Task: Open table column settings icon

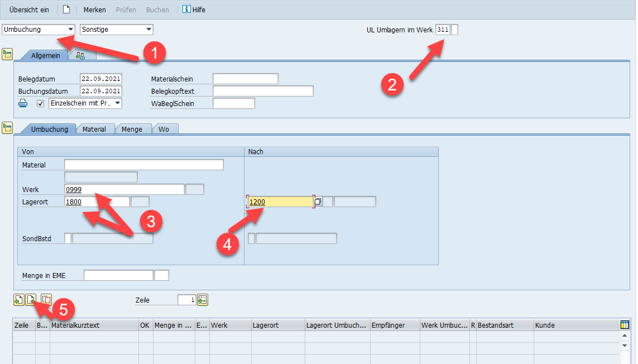Action: (x=625, y=325)
